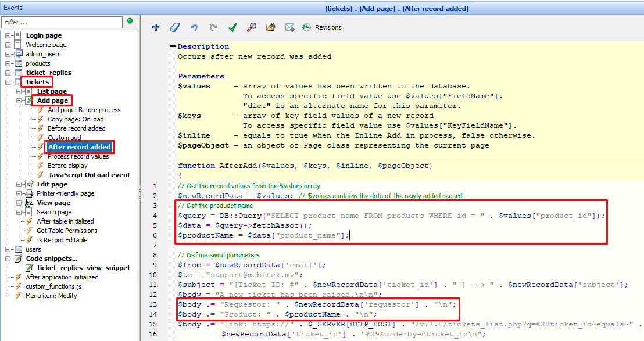Select JavaScript OnLoad event item
The image size is (644, 341).
pos(89,175)
